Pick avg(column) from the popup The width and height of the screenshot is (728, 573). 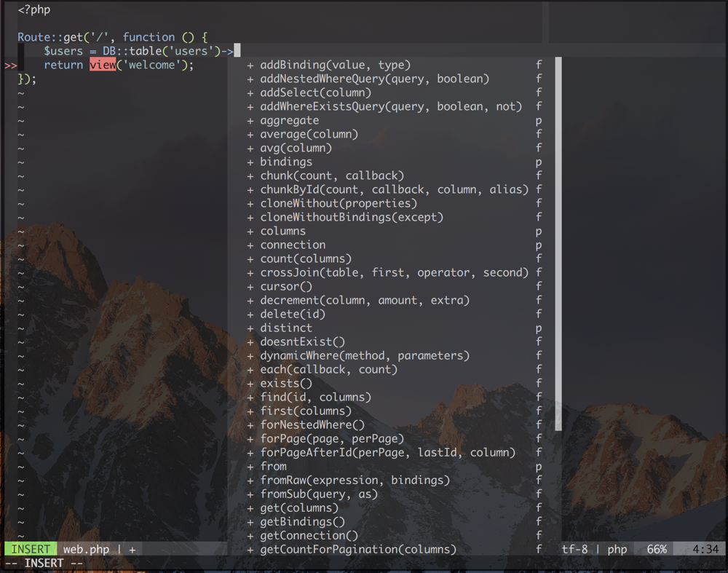395,148
